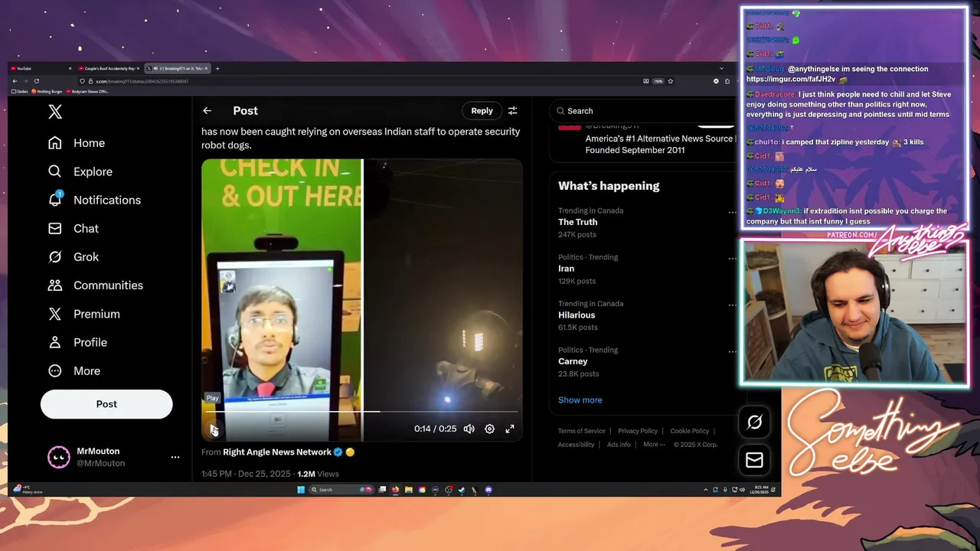
Task: Open the Dailies bookmarks folder
Action: pyautogui.click(x=21, y=92)
